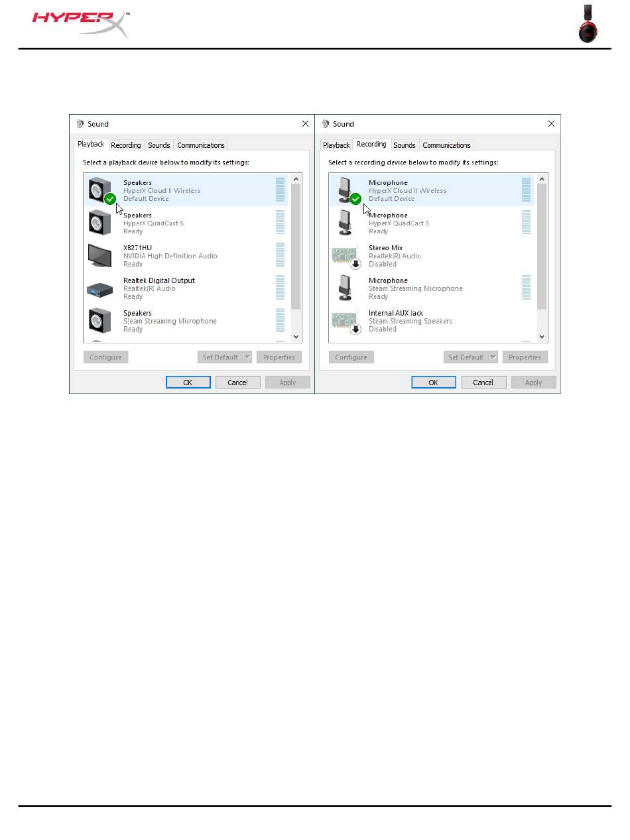Select Steam Streaming Microphone recording device

(x=415, y=288)
